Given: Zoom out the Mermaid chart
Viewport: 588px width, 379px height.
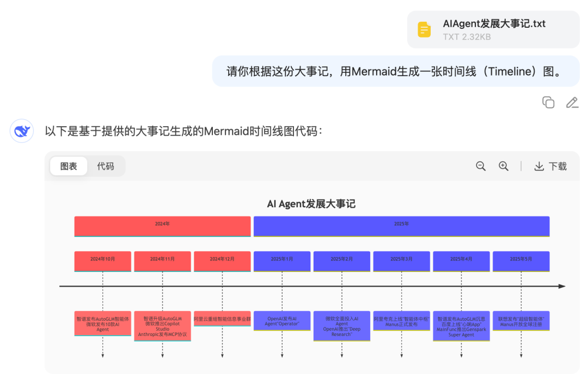Looking at the screenshot, I should click(481, 166).
